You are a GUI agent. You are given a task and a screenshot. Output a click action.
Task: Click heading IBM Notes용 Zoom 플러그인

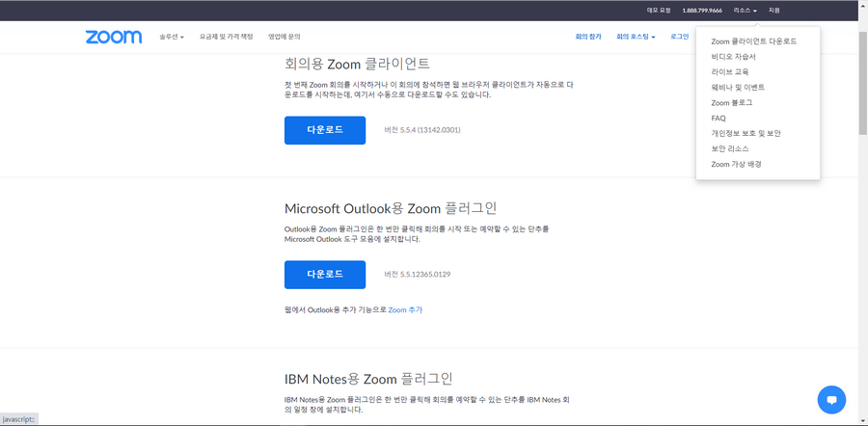tap(368, 379)
